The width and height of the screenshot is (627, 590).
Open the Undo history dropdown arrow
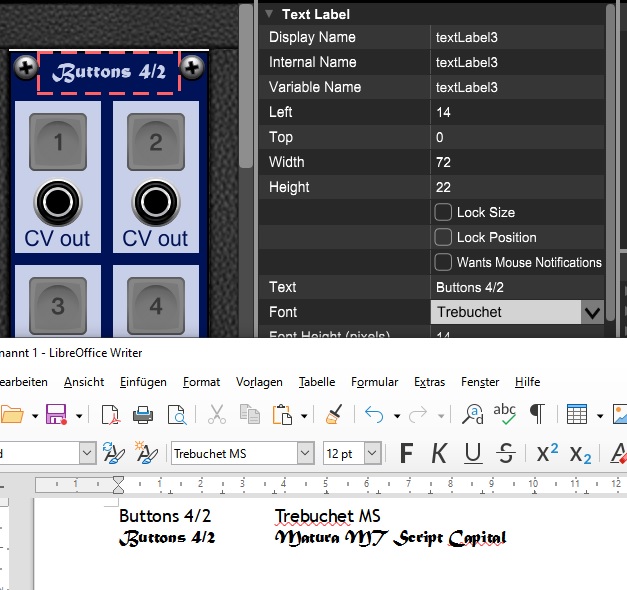pos(397,416)
